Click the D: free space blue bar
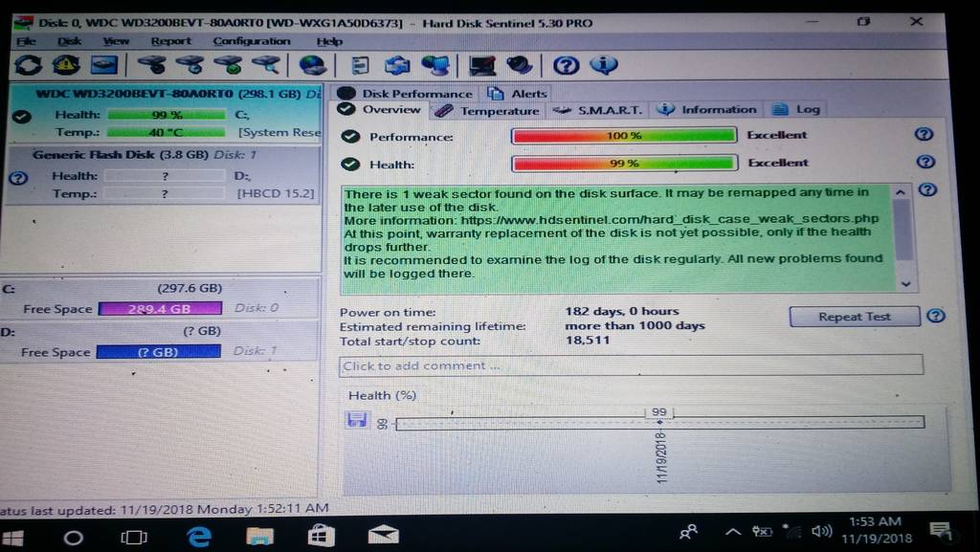 click(158, 351)
